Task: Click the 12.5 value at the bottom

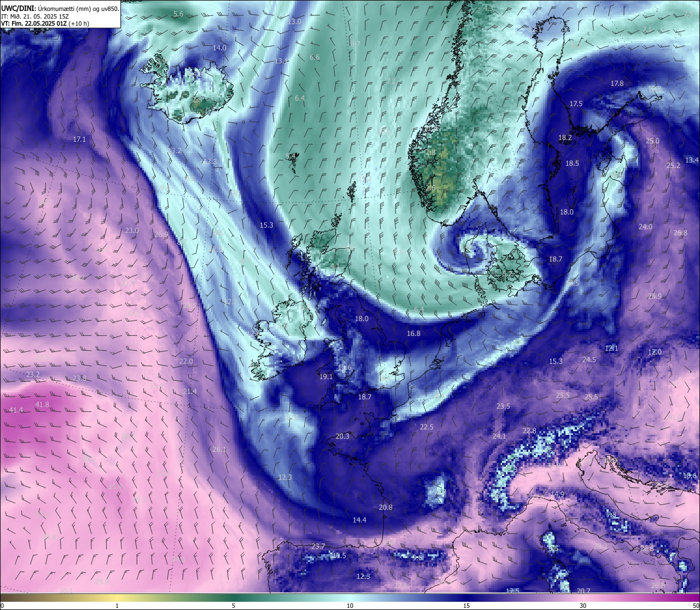Action: point(512,591)
